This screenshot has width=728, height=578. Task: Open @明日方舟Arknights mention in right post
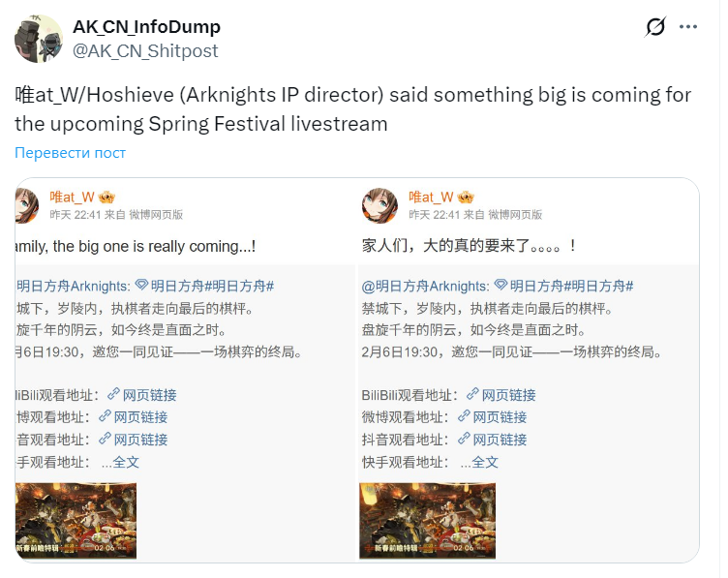[425, 286]
